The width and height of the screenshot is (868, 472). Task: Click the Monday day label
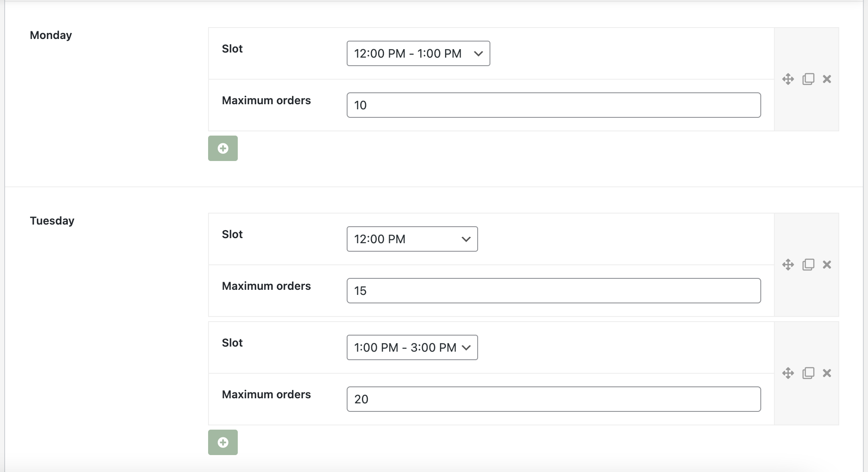51,35
